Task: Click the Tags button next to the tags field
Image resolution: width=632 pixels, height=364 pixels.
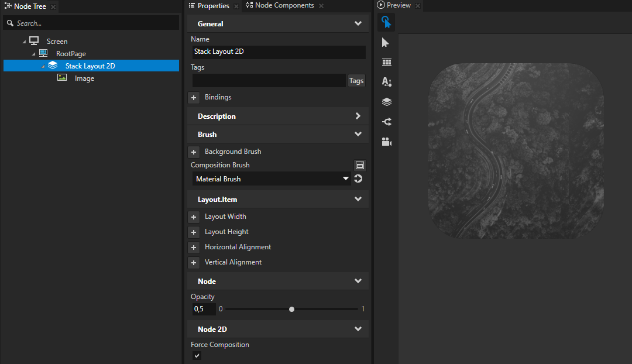Action: coord(356,80)
